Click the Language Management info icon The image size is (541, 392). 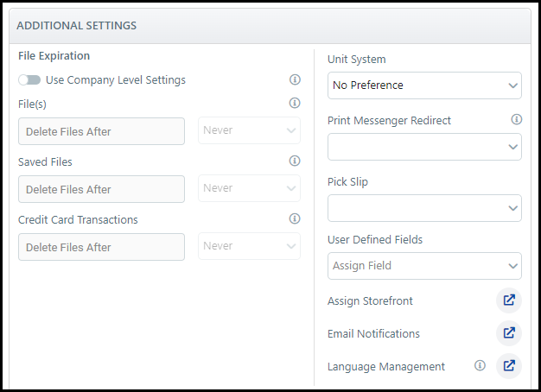[480, 366]
